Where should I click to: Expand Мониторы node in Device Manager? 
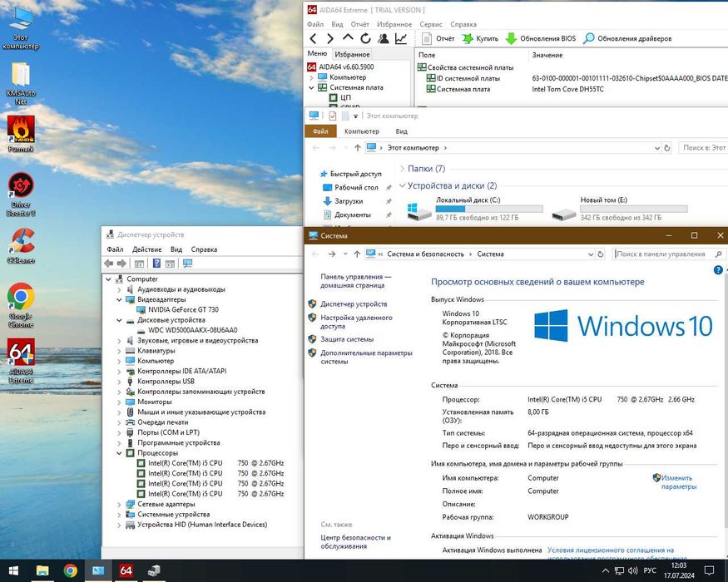pos(119,402)
